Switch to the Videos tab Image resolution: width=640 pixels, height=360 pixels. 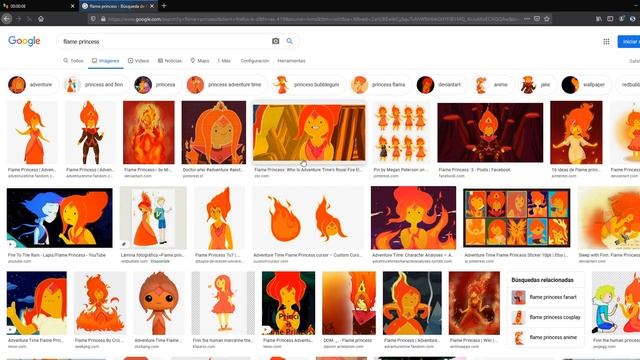coord(138,61)
